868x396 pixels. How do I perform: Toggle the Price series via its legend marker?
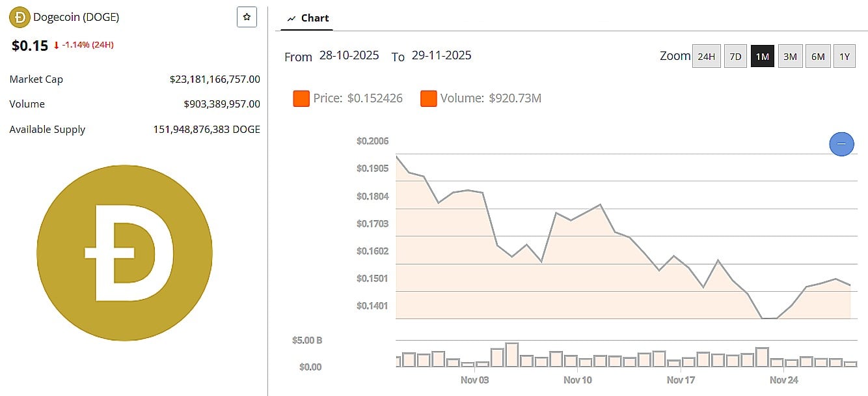click(x=301, y=98)
